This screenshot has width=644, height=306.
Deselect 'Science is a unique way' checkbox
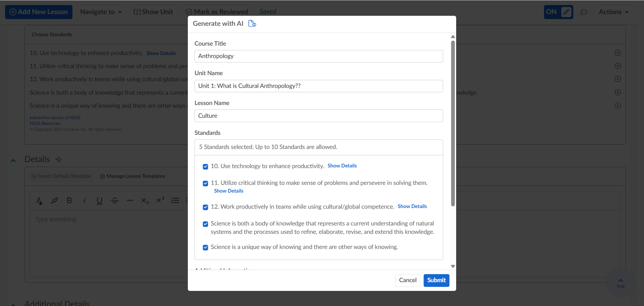(x=205, y=247)
